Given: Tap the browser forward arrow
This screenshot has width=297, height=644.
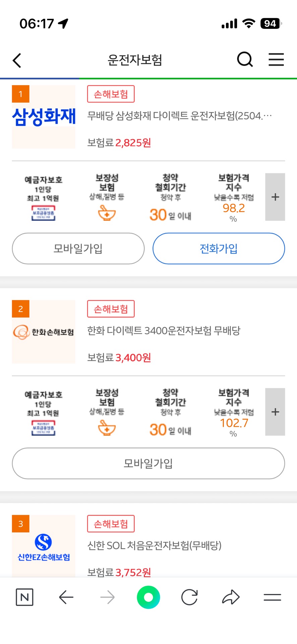Looking at the screenshot, I should click(107, 597).
